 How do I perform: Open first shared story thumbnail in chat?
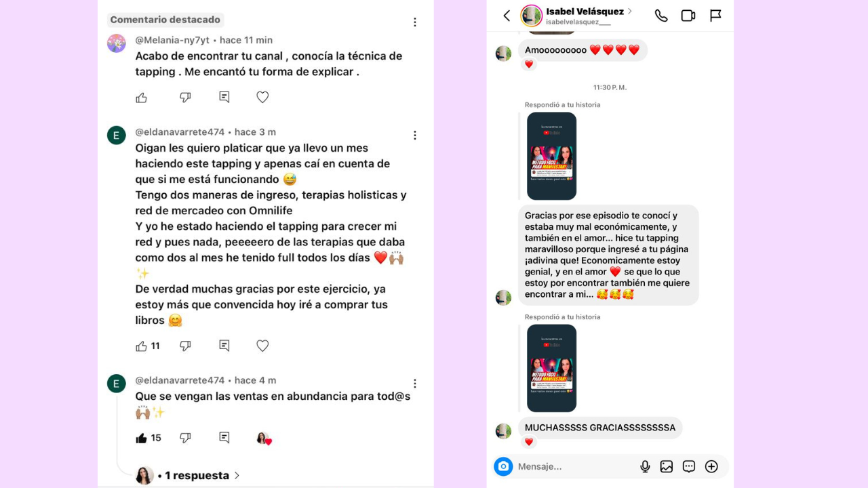click(551, 156)
